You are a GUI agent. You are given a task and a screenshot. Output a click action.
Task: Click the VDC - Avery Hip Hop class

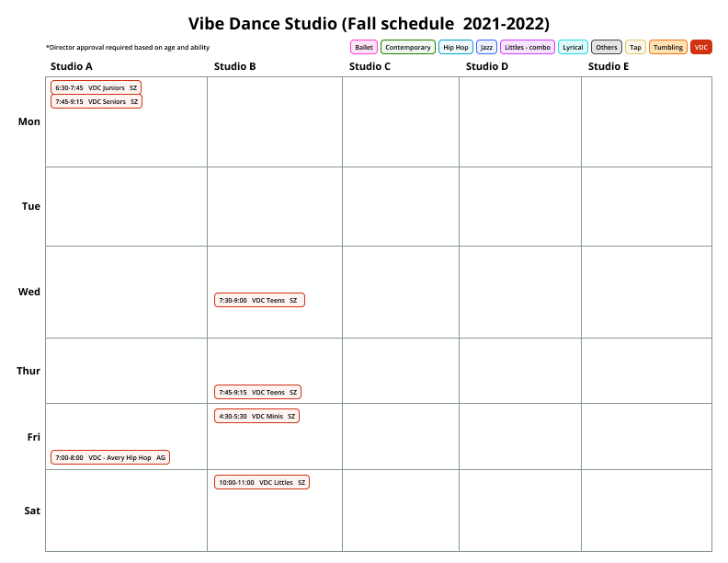coord(109,457)
